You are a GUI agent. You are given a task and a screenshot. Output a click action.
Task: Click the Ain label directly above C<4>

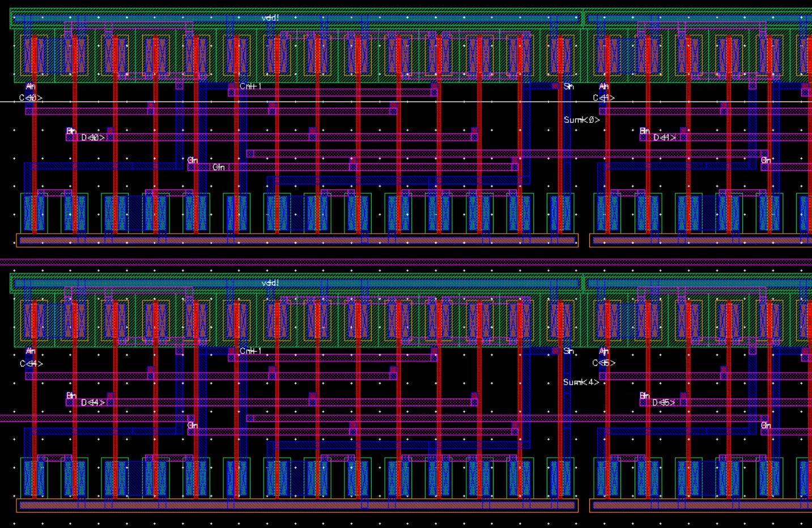point(31,352)
